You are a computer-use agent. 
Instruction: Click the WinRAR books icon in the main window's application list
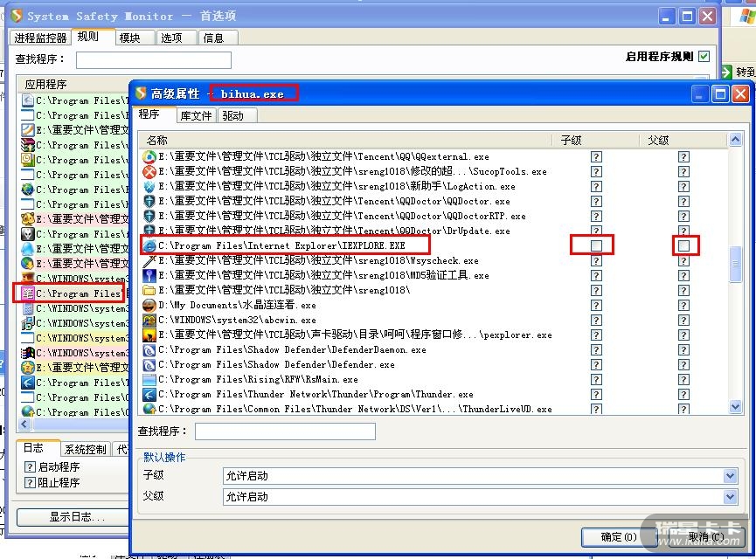(27, 145)
